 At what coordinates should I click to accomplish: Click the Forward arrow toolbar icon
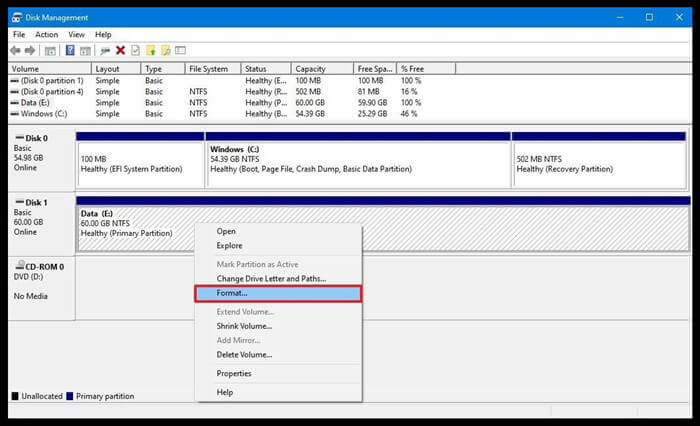[32, 50]
